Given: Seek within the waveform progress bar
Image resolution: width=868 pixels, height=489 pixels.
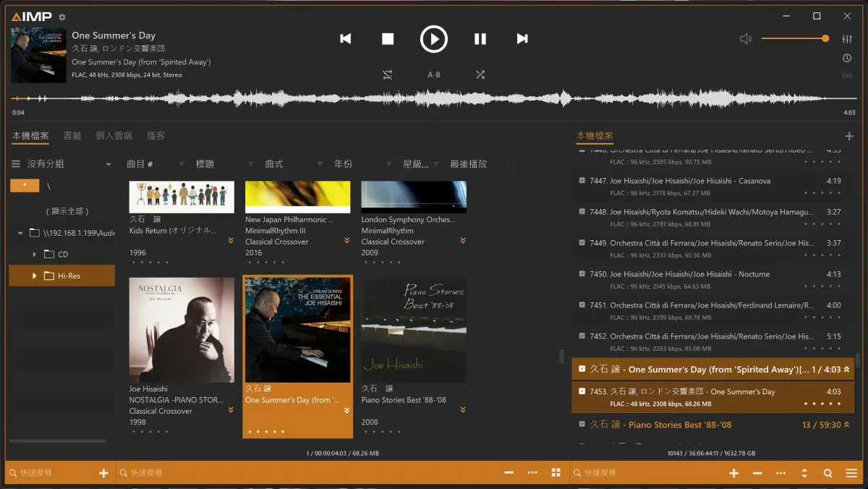Looking at the screenshot, I should point(434,98).
